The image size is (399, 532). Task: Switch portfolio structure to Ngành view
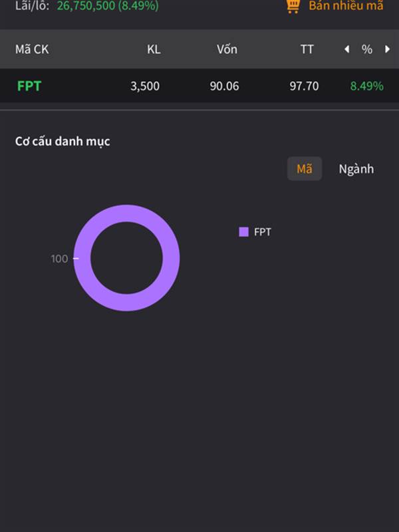point(356,169)
